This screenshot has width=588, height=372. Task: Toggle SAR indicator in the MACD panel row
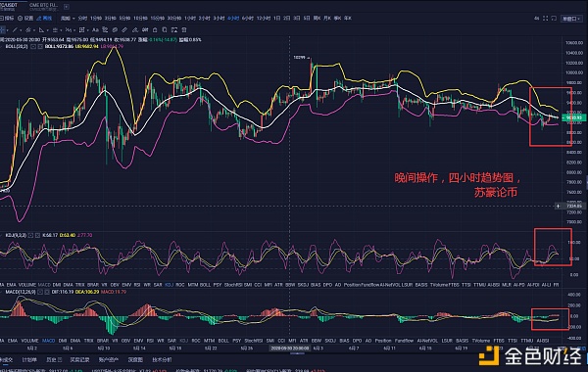(171, 341)
